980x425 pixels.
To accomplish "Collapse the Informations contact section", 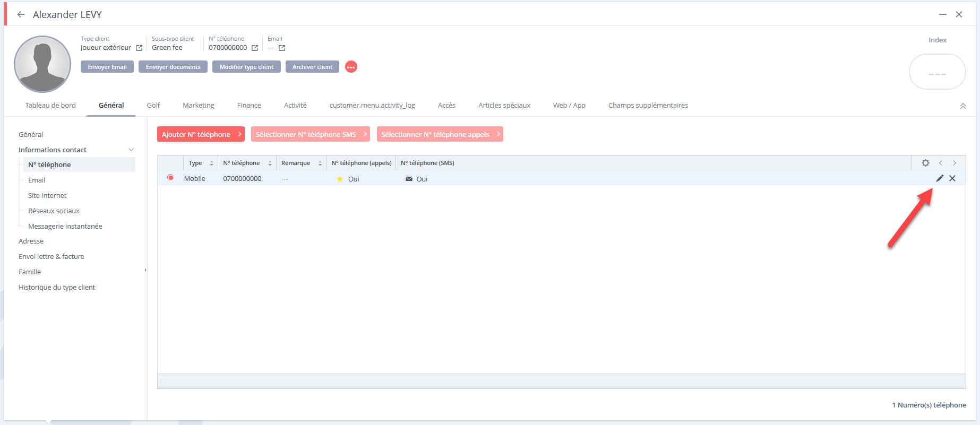I will (x=131, y=150).
